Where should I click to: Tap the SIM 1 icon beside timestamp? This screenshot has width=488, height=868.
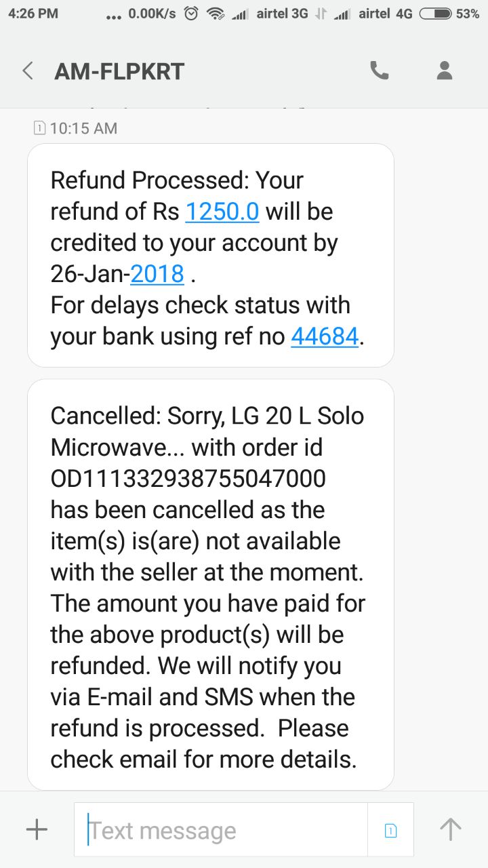(39, 127)
